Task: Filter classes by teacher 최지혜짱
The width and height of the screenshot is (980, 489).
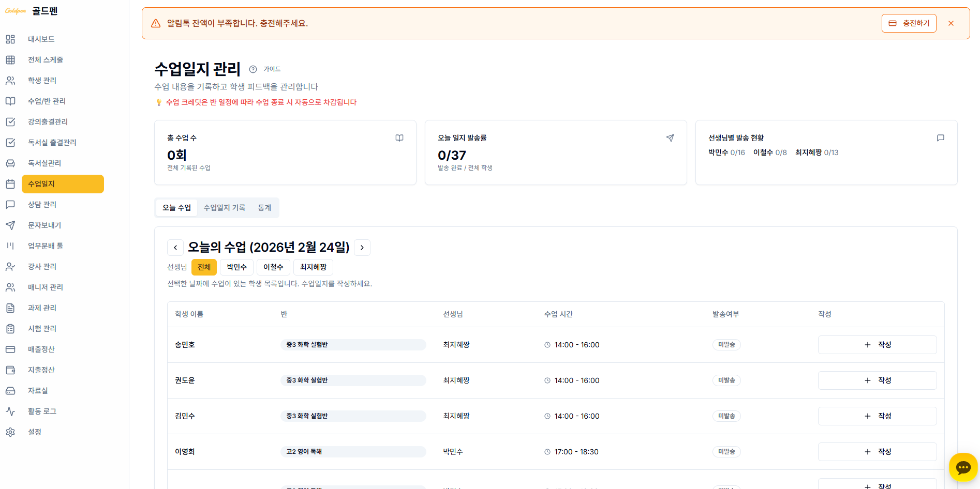Action: 313,267
